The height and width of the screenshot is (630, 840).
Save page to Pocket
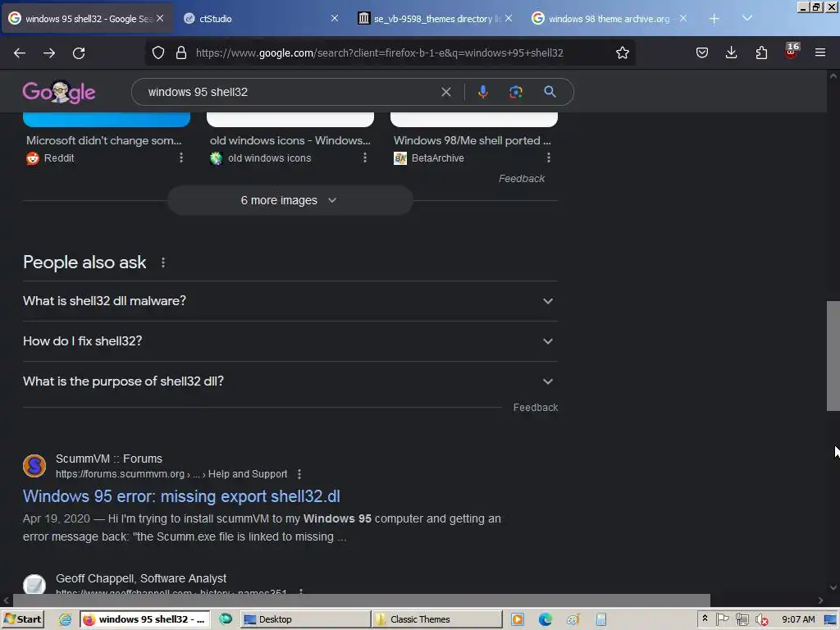coord(702,52)
